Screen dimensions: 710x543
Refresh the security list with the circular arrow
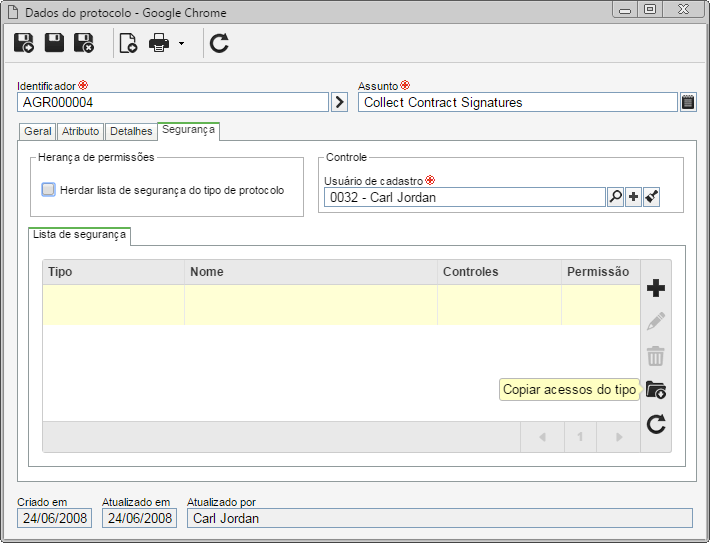pyautogui.click(x=656, y=424)
